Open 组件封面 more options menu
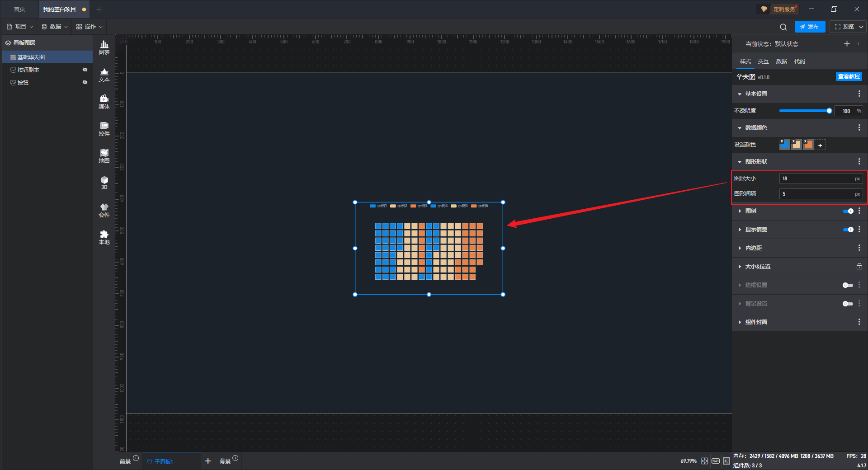 coord(859,322)
